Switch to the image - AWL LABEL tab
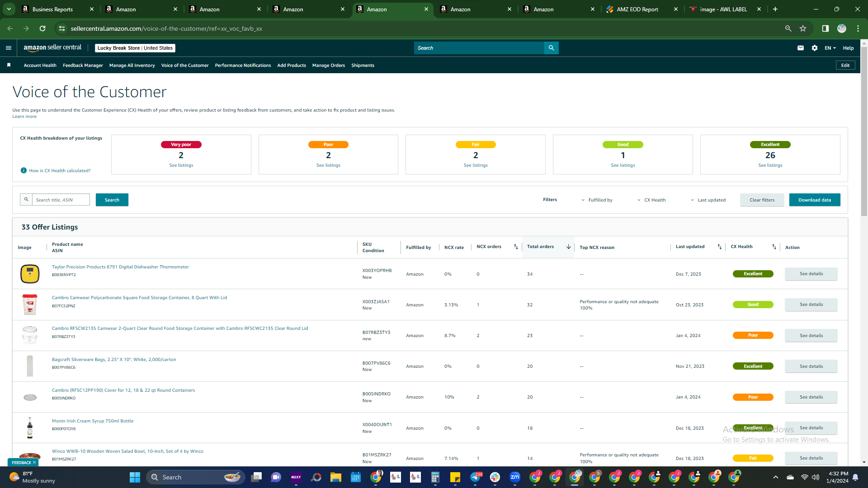The image size is (868, 488). [x=723, y=9]
